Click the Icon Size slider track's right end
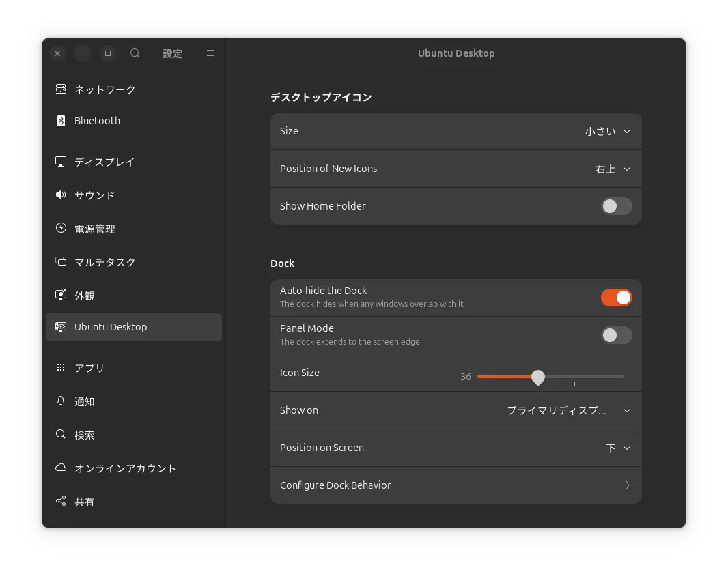This screenshot has height=574, width=728. coord(623,377)
